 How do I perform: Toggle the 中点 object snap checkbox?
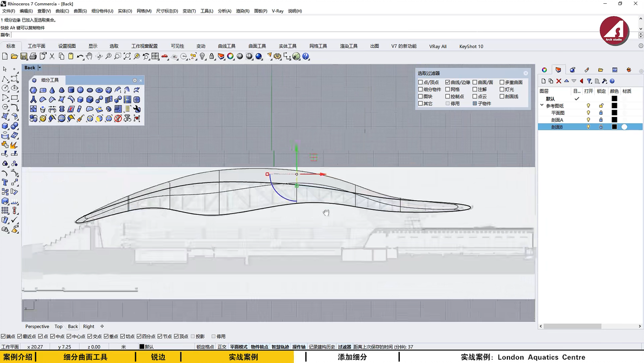(52, 336)
